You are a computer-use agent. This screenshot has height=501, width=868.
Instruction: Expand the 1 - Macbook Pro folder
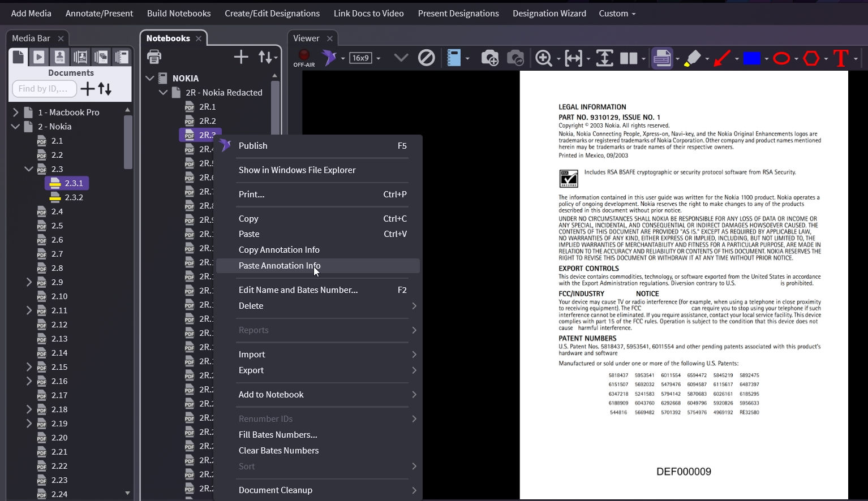pyautogui.click(x=16, y=113)
